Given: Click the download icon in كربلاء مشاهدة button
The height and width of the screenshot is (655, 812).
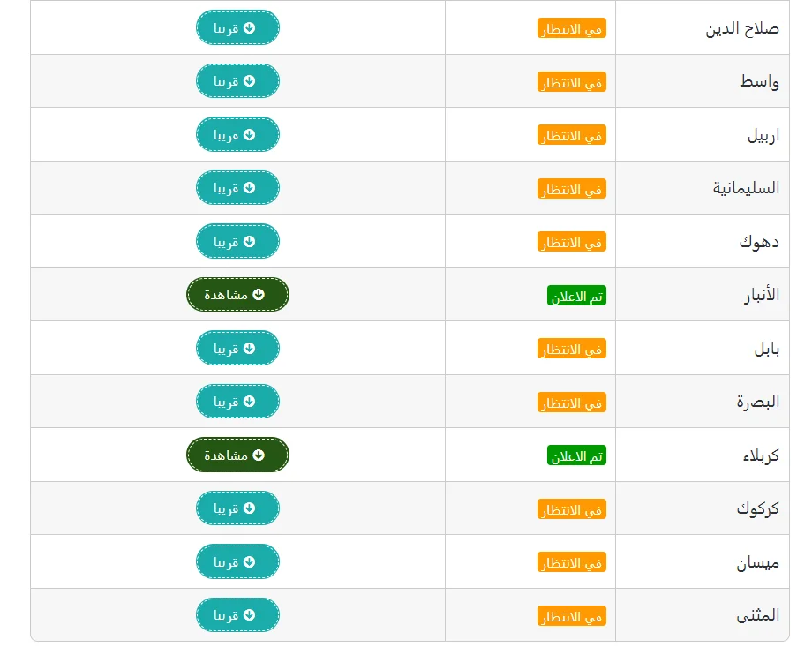Looking at the screenshot, I should coord(259,455).
